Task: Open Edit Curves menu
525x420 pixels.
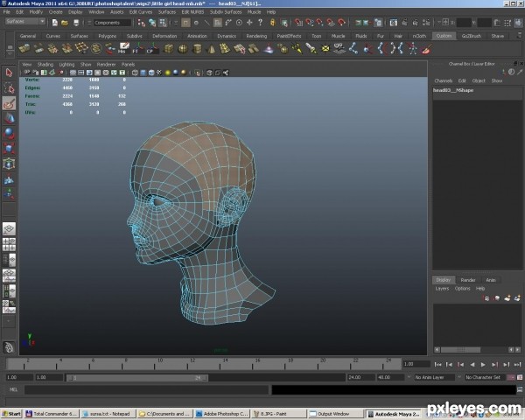Action: click(141, 12)
